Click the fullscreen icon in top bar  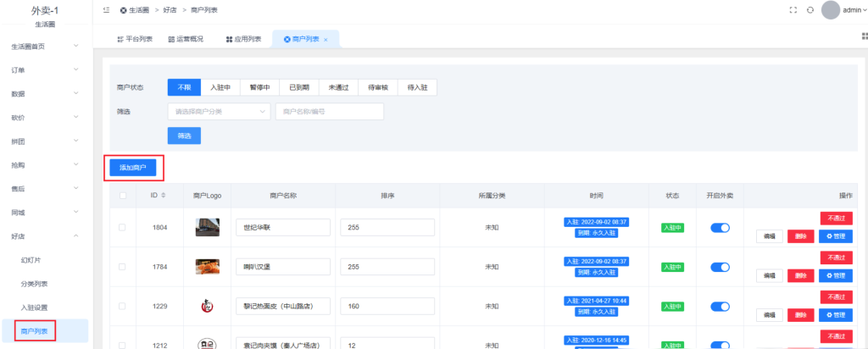point(793,10)
